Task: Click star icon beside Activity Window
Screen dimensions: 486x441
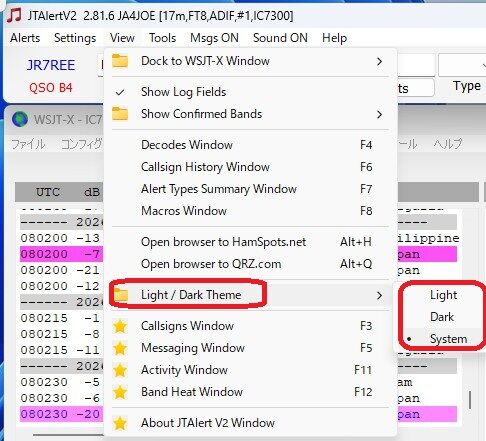Action: tap(120, 370)
